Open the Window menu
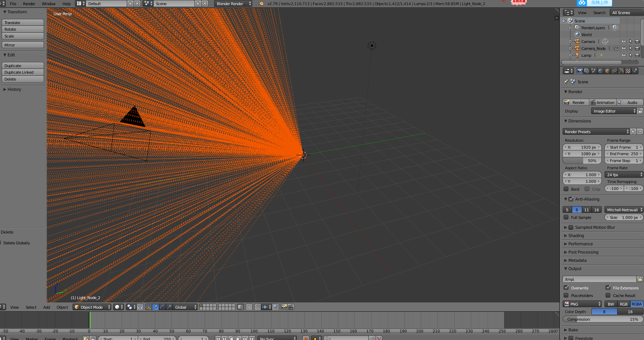The width and height of the screenshot is (644, 340). pos(49,3)
